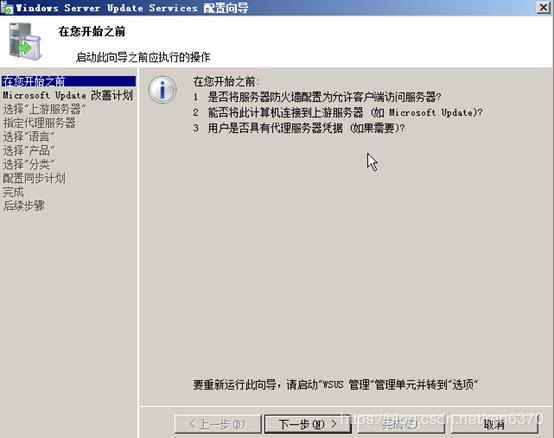The width and height of the screenshot is (554, 438).
Task: Click the 取消 cancel button
Action: coord(494,424)
